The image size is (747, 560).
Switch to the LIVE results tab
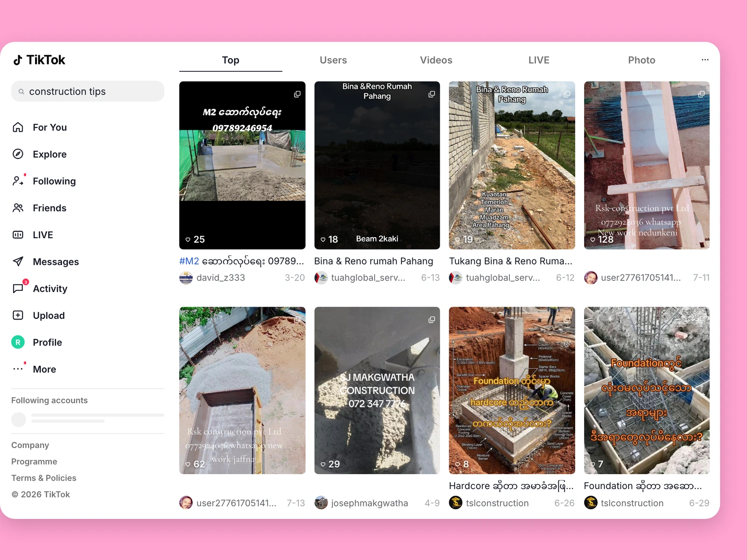point(539,60)
